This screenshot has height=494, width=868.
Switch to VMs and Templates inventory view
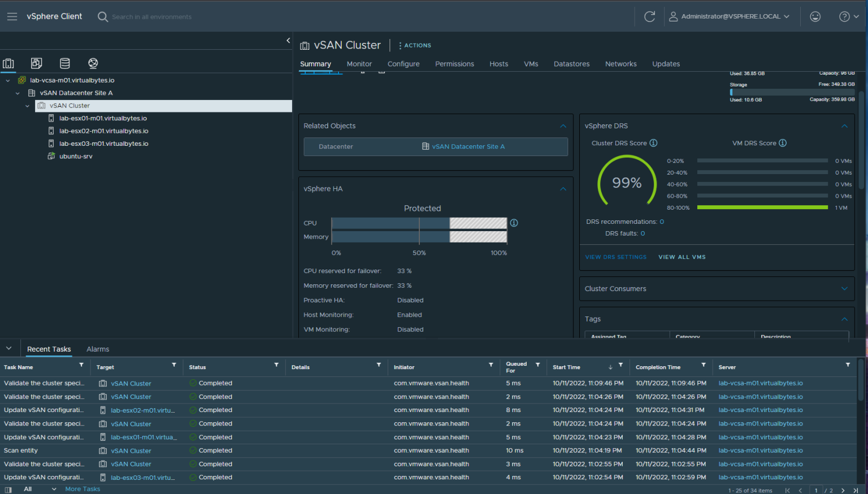pos(36,63)
